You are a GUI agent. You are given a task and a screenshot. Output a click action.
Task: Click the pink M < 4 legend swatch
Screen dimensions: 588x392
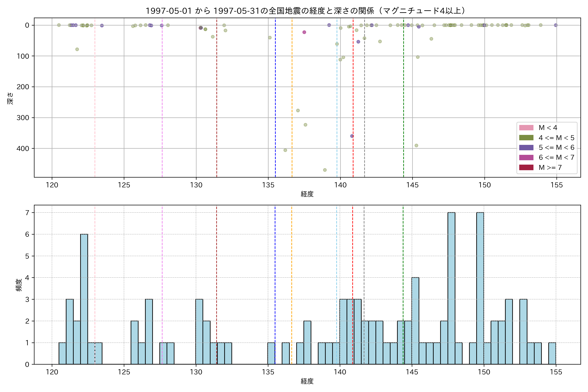click(526, 128)
